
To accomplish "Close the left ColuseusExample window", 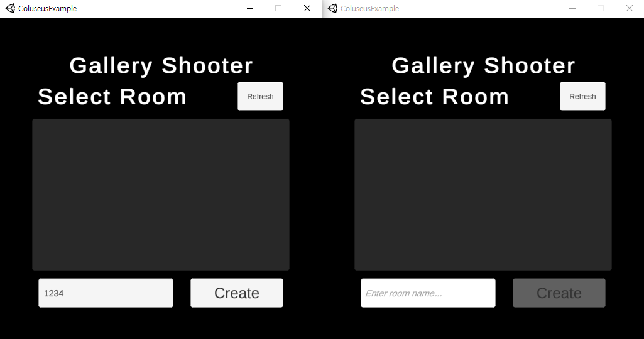I will point(307,8).
